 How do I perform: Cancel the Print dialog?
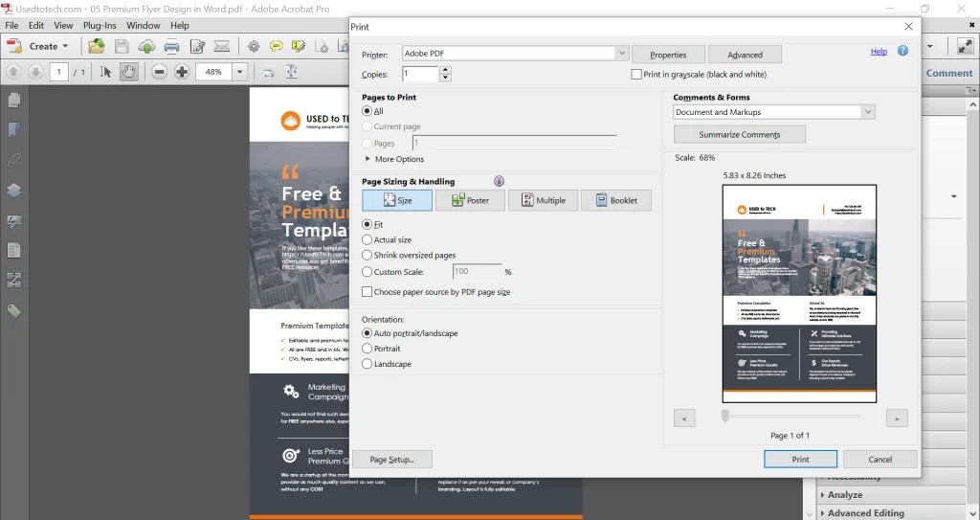pos(880,460)
